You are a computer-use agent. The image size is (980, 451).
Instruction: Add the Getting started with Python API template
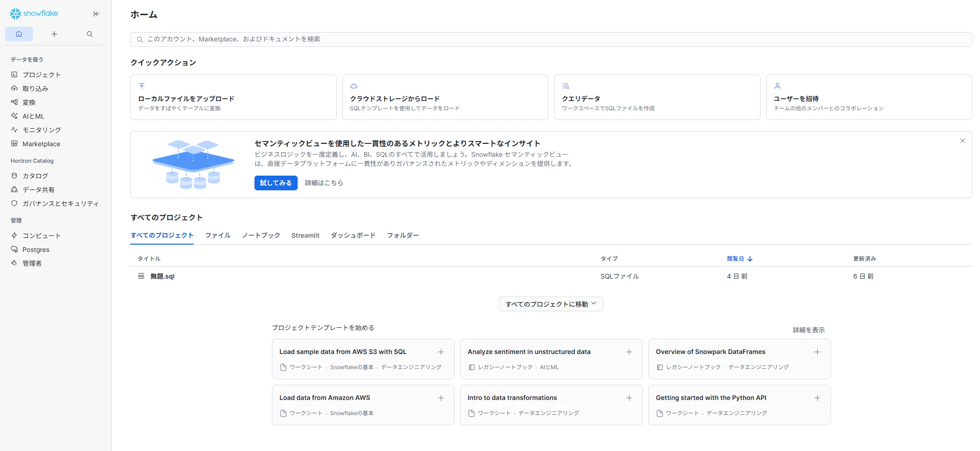pos(817,398)
